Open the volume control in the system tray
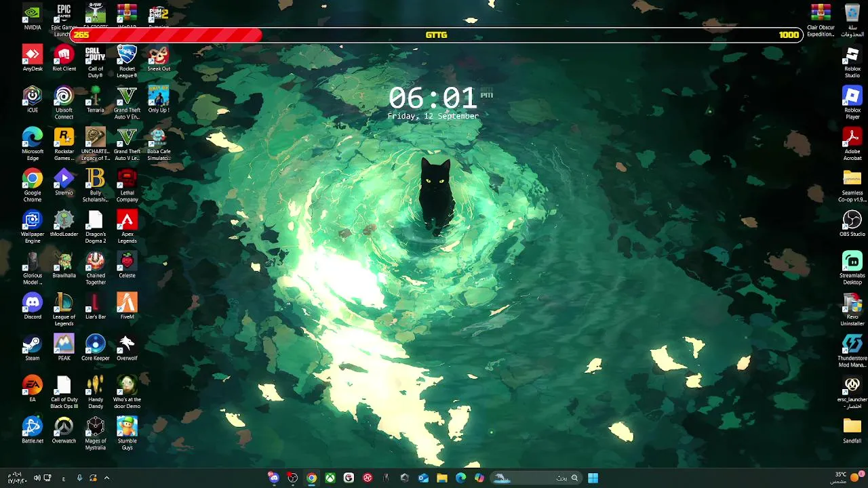The width and height of the screenshot is (868, 488). coord(37,478)
